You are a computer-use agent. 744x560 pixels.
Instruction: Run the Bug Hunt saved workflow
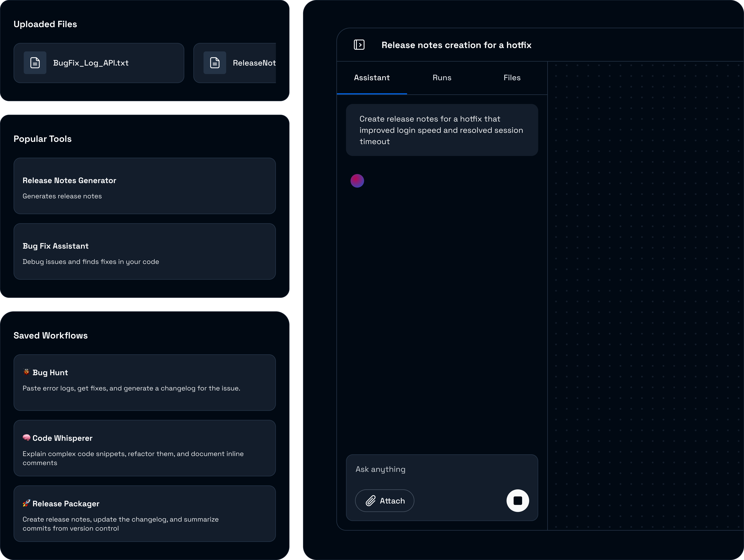tap(145, 383)
